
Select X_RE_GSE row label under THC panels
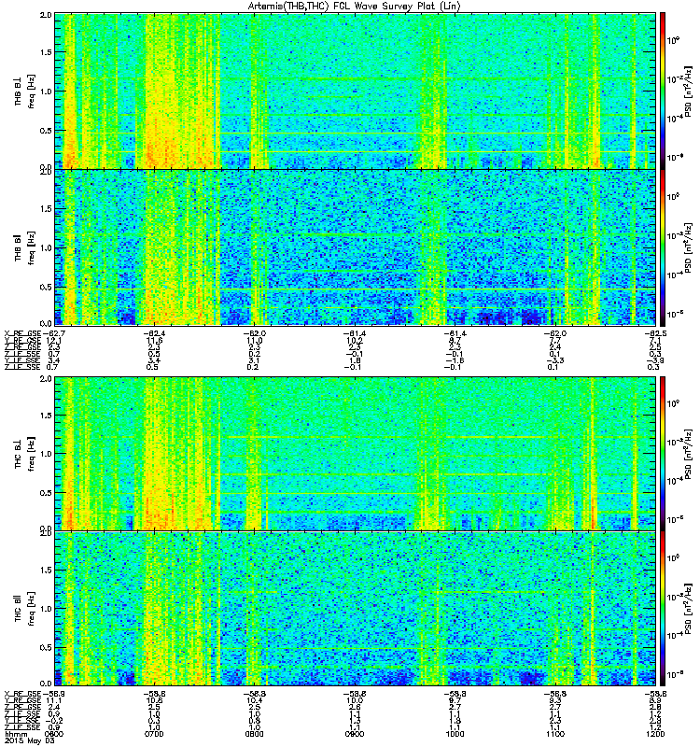coord(22,694)
